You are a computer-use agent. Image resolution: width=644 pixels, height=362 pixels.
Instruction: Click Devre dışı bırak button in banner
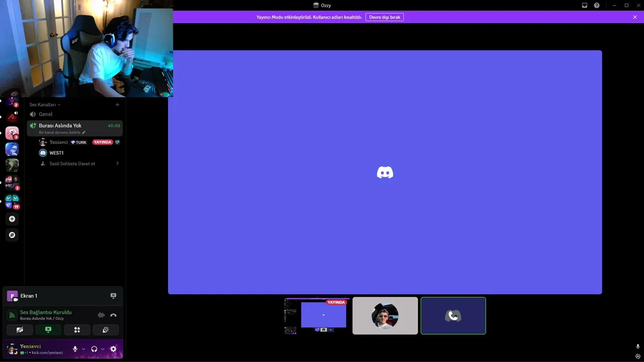(x=385, y=17)
